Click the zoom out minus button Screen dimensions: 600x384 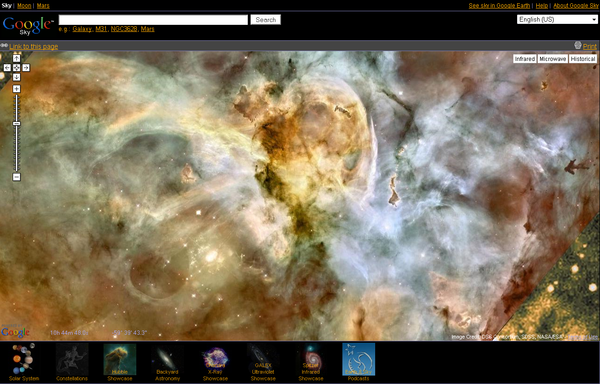pyautogui.click(x=16, y=177)
